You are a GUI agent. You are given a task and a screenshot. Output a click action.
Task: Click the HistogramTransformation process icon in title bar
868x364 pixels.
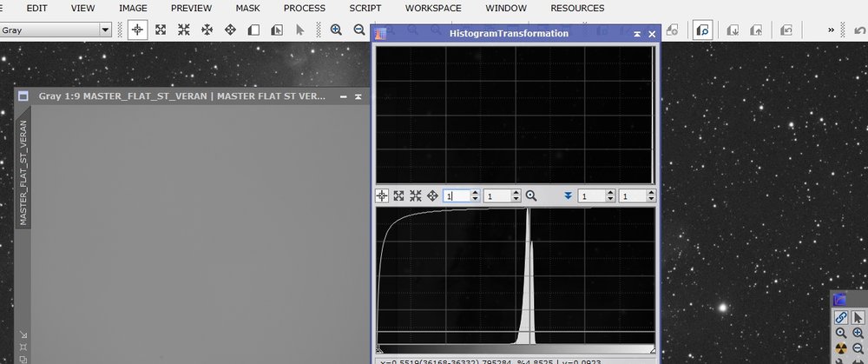380,34
